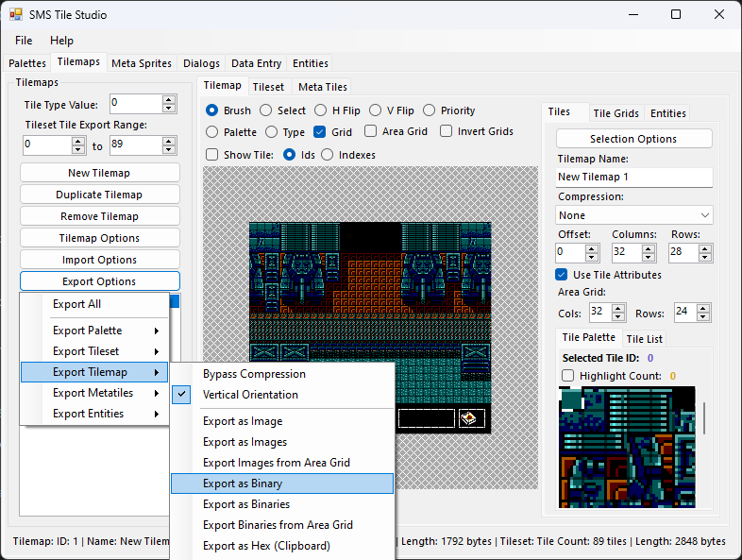Click the Export Options button
The height and width of the screenshot is (560, 742).
(99, 281)
